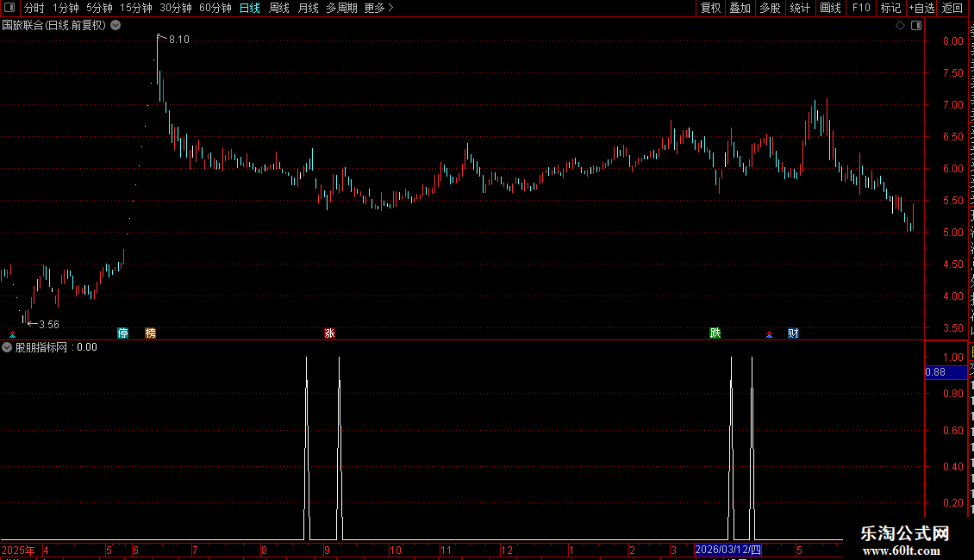Viewport: 974px width, 560px height.
Task: Open 多周期 multi-period view
Action: 341,8
